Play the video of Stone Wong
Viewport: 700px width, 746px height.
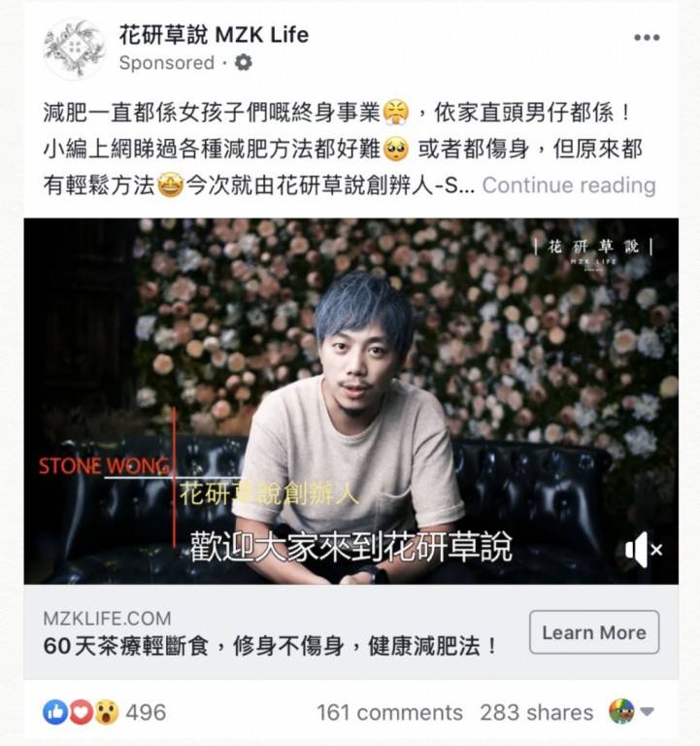pos(350,401)
